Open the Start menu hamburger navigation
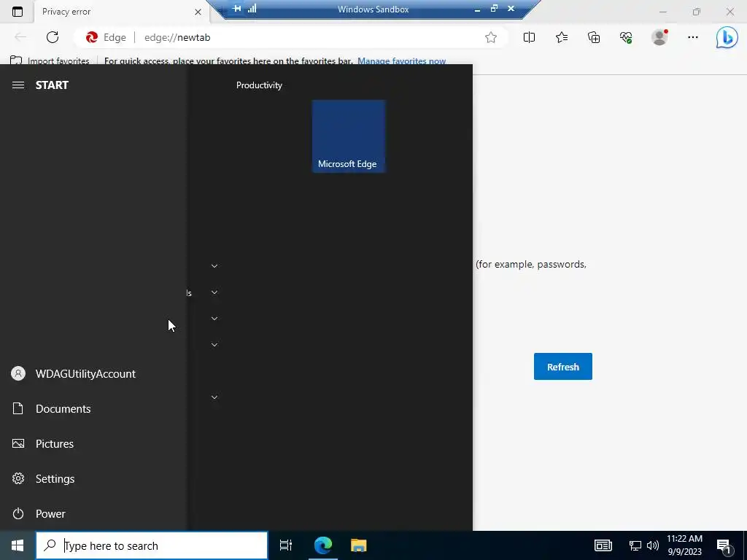Screen dimensions: 747x560 tap(18, 85)
